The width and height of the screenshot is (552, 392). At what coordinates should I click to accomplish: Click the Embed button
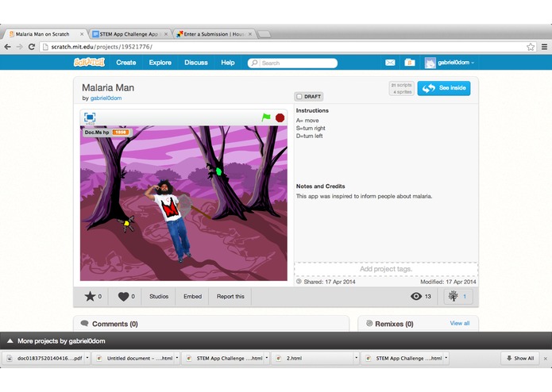192,296
